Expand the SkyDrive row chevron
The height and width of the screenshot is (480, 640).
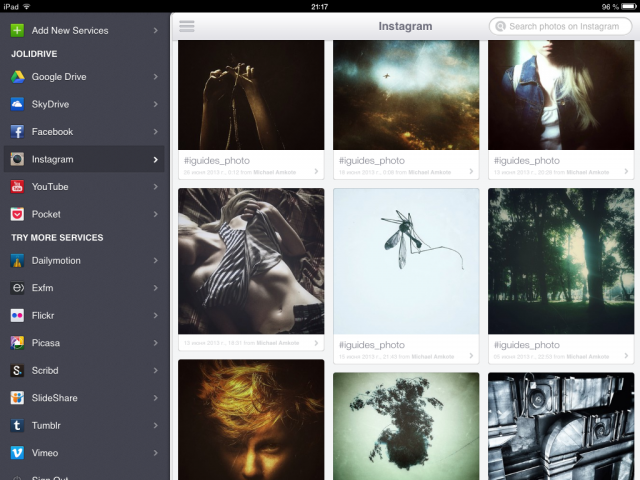click(x=156, y=104)
